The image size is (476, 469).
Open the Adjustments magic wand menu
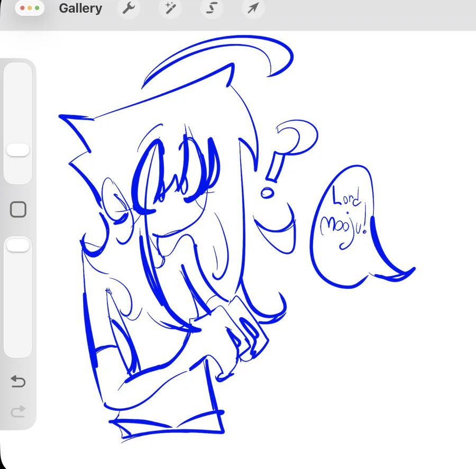tap(170, 8)
